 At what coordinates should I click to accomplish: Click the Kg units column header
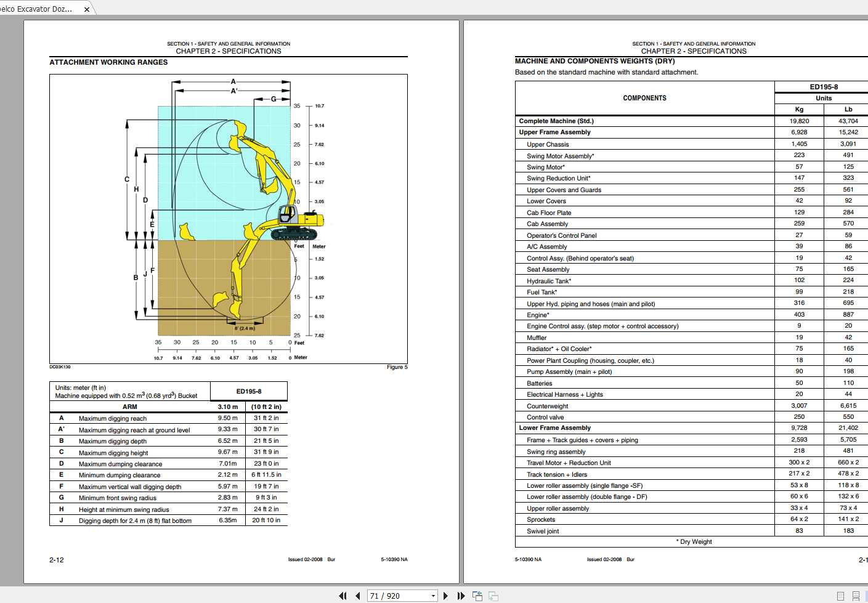[x=799, y=109]
